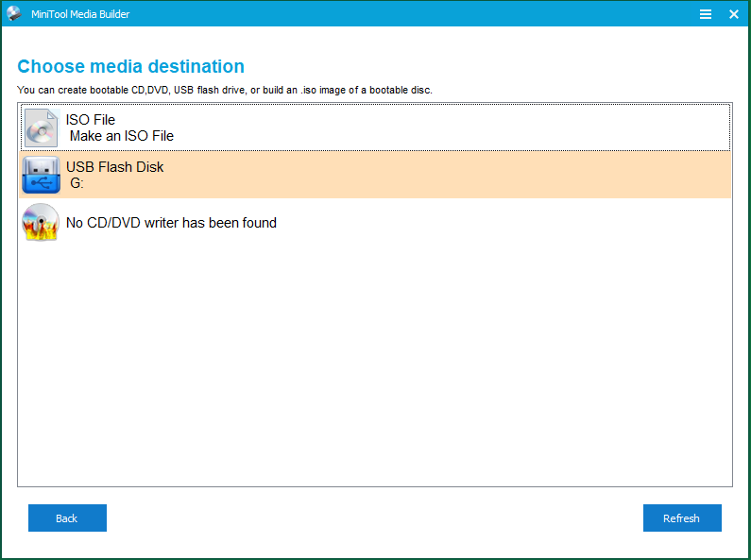The image size is (751, 560).
Task: Close the MiniTool Media Builder window
Action: tap(734, 14)
